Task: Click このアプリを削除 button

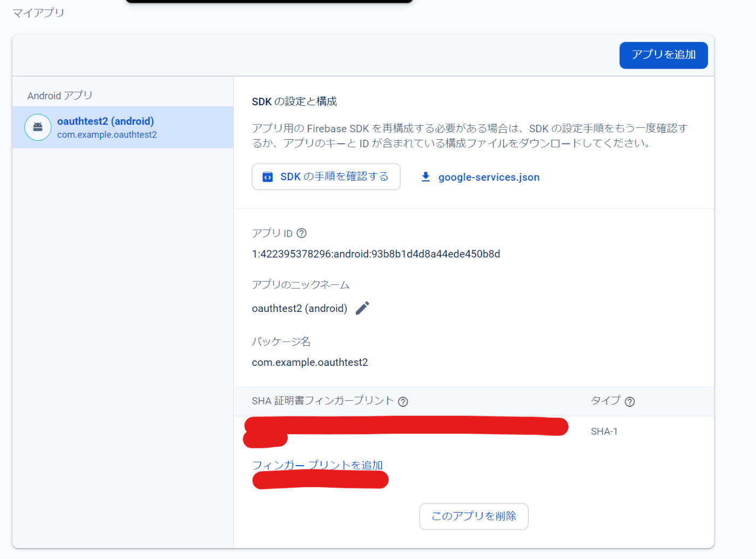Action: (474, 516)
